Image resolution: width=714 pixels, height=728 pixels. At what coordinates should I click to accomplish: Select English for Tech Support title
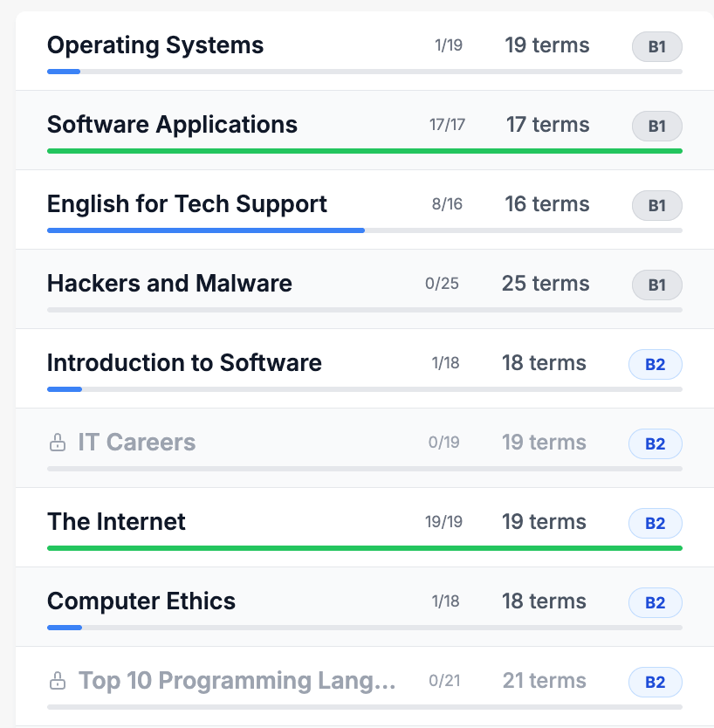(187, 204)
